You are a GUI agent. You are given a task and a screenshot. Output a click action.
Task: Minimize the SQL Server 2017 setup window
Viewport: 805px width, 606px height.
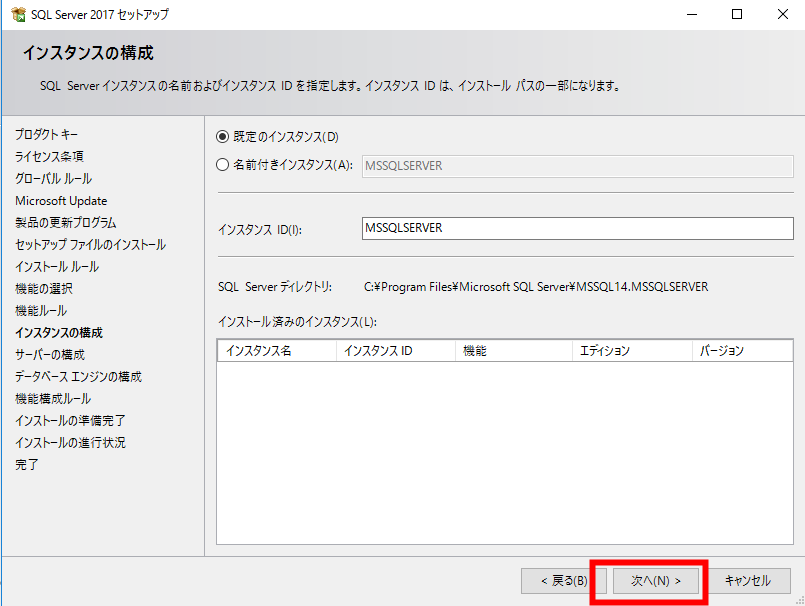(692, 14)
